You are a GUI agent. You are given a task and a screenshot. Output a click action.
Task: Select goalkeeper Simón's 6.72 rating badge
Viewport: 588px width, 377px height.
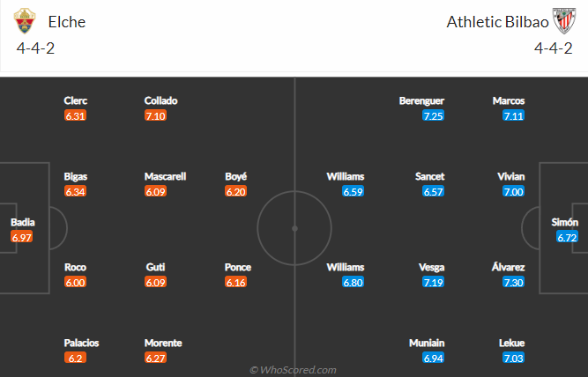click(x=567, y=238)
